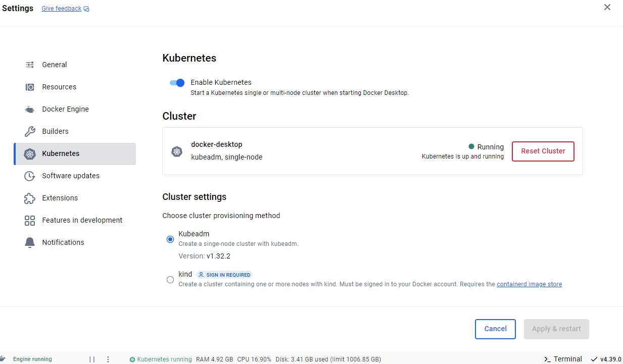Open the three-dot engine options menu
Screen dimensions: 623x364
click(x=108, y=359)
